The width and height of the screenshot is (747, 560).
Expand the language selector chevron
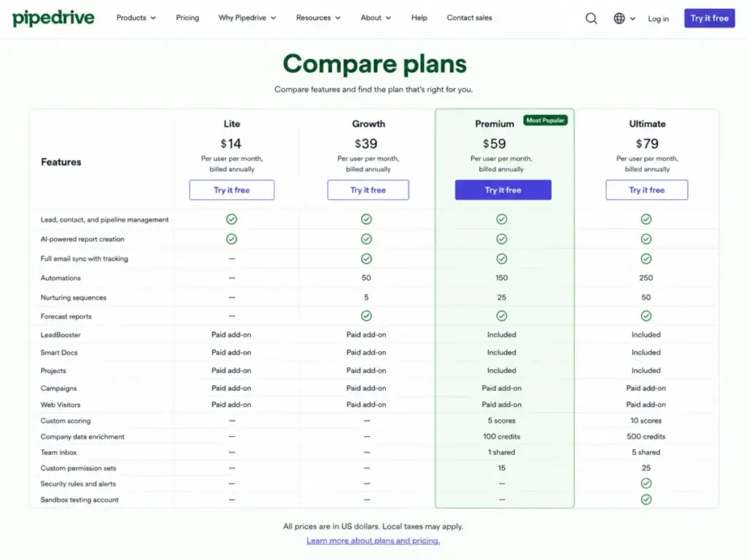pos(632,18)
